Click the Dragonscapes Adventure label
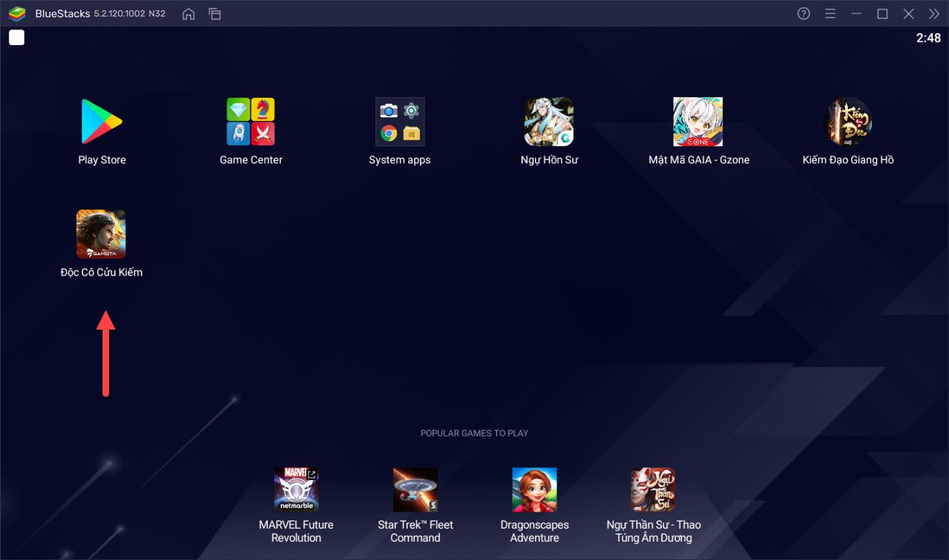 (534, 531)
